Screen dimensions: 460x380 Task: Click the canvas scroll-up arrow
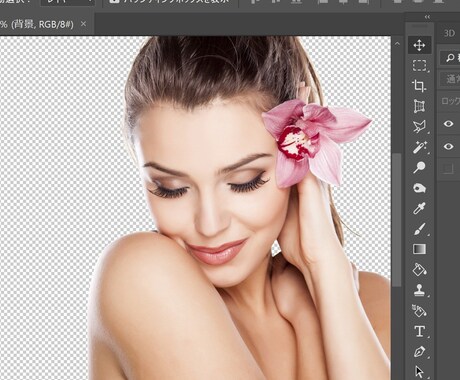[x=397, y=44]
